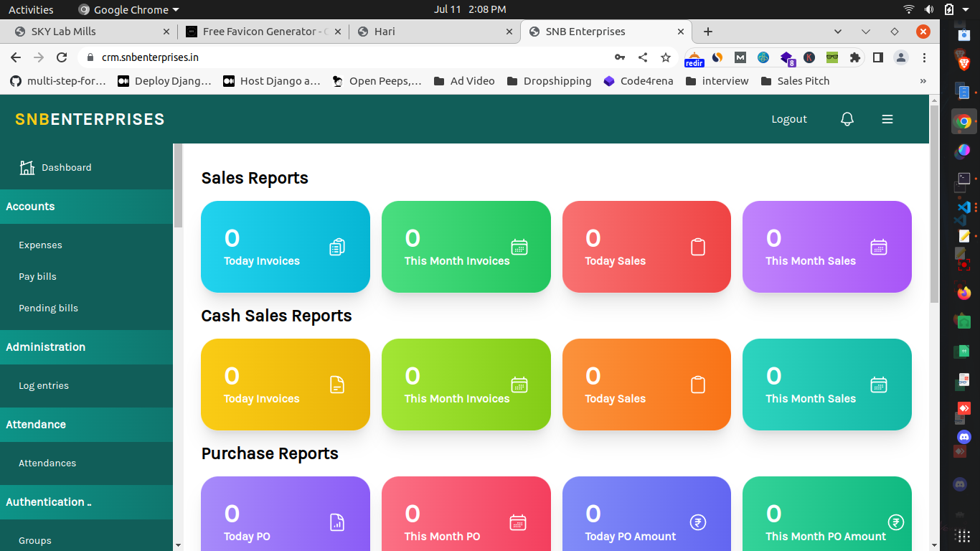Click rupee icon on Today PO Amount card
The height and width of the screenshot is (551, 980).
click(x=698, y=522)
